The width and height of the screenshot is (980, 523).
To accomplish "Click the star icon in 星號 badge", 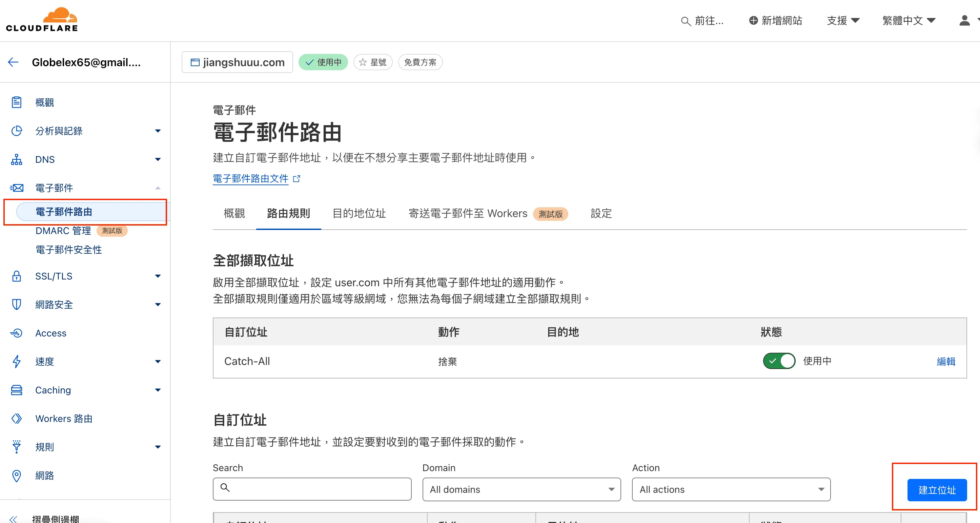I will [363, 62].
